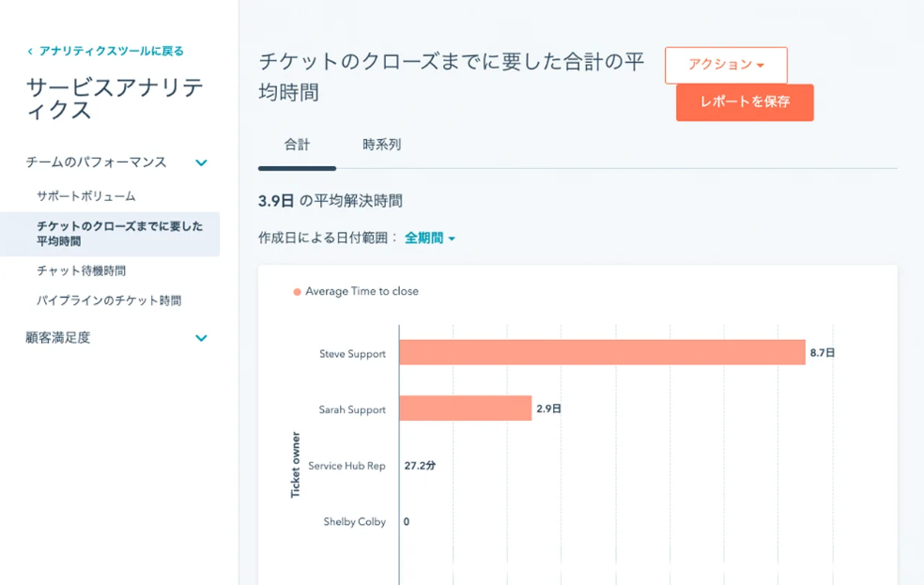Click the Average Time to close legend text
Viewport: 924px width, 585px height.
click(362, 292)
